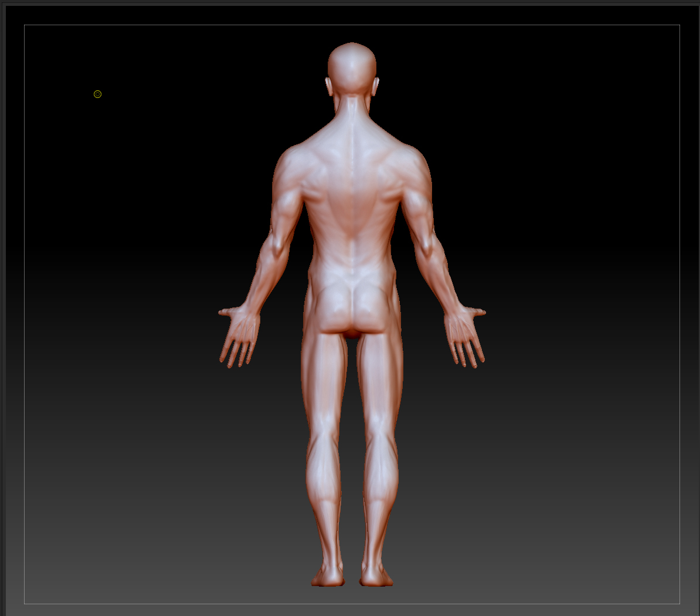The height and width of the screenshot is (616, 700).
Task: Click the shoulder on the screen-left side
Action: pos(288,165)
